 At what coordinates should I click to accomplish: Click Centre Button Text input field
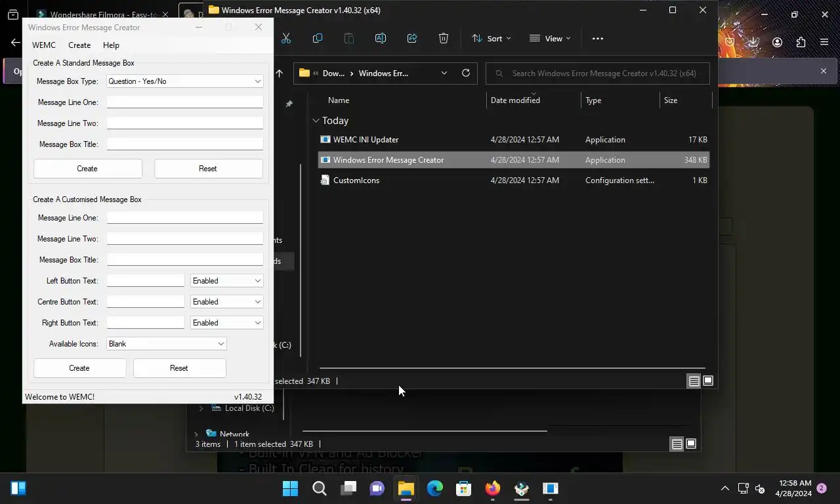click(146, 302)
